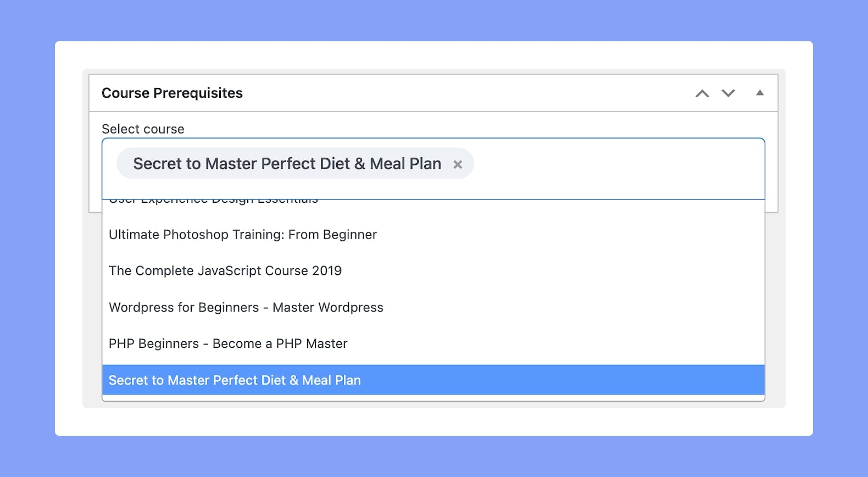This screenshot has width=868, height=477.
Task: Remove the selected Secret to Master tag
Action: (458, 164)
